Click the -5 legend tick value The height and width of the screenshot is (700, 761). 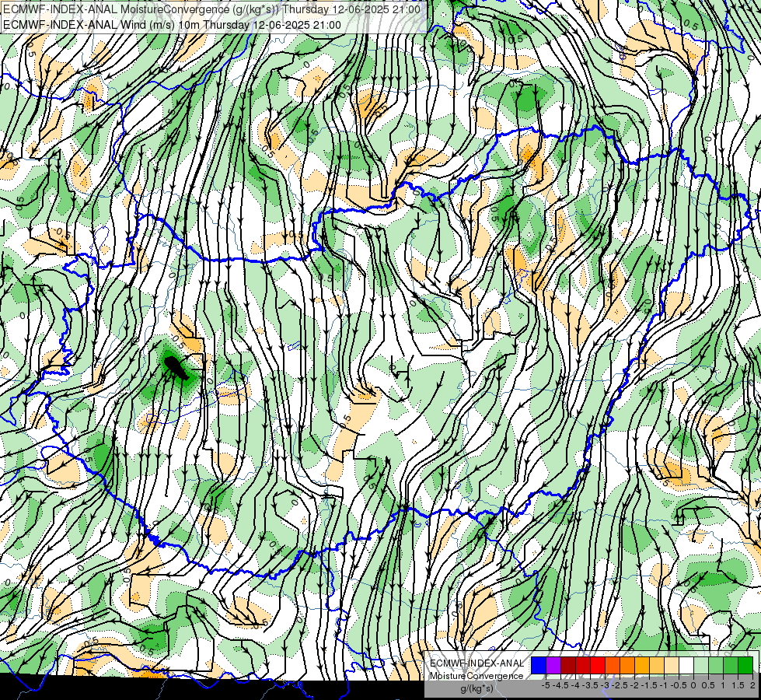point(546,685)
